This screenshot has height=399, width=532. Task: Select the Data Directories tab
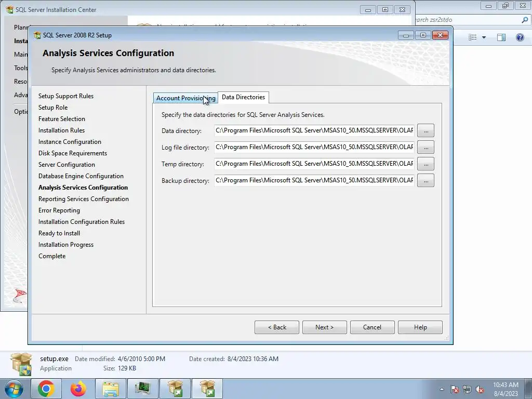coord(243,97)
